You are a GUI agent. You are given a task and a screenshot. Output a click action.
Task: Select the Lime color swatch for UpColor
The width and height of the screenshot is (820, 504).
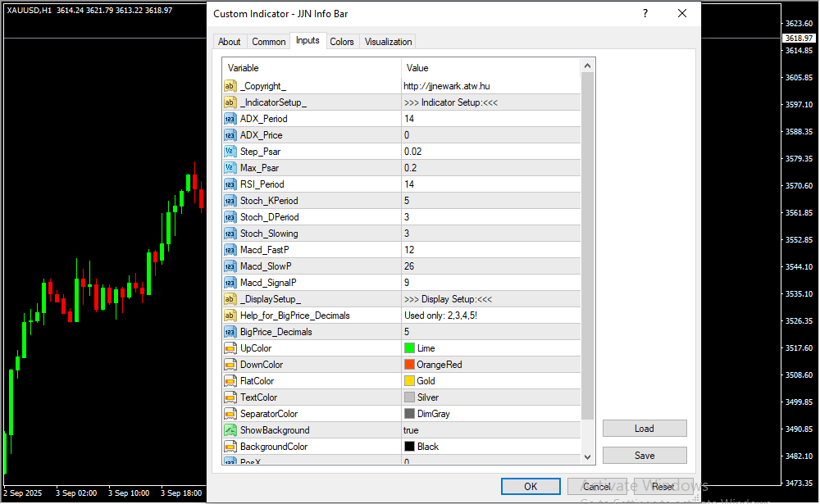[x=410, y=348]
